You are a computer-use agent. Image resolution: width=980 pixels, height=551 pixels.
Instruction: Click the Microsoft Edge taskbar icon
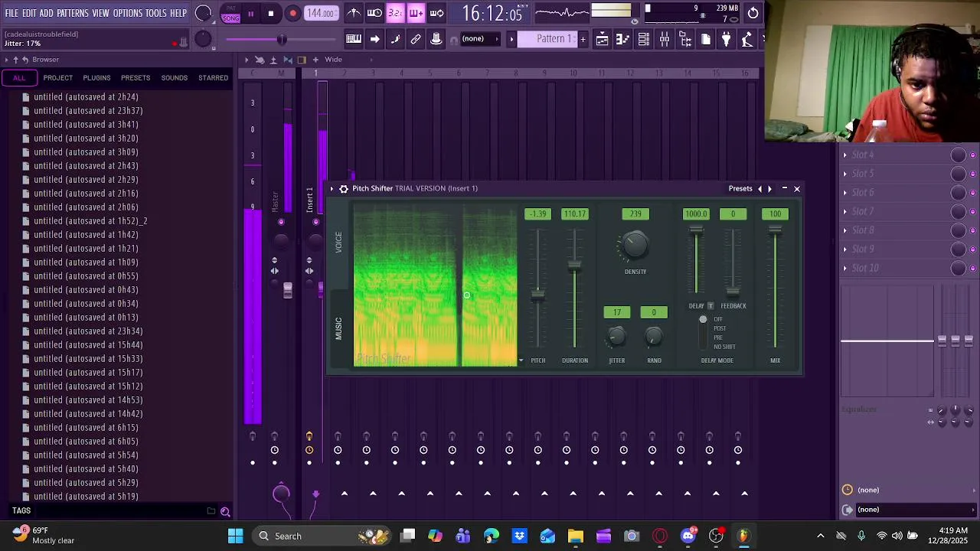(x=491, y=536)
